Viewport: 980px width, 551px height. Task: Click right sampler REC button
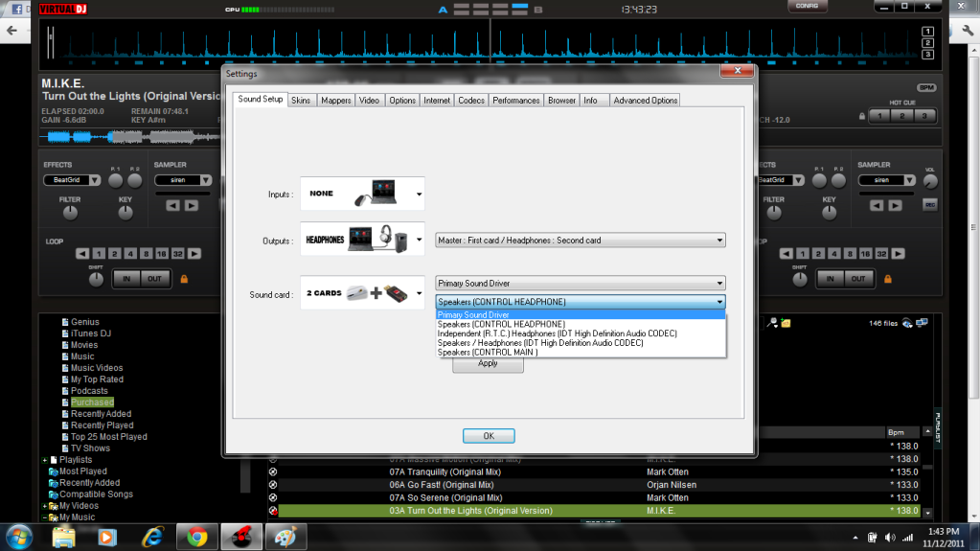coord(930,205)
